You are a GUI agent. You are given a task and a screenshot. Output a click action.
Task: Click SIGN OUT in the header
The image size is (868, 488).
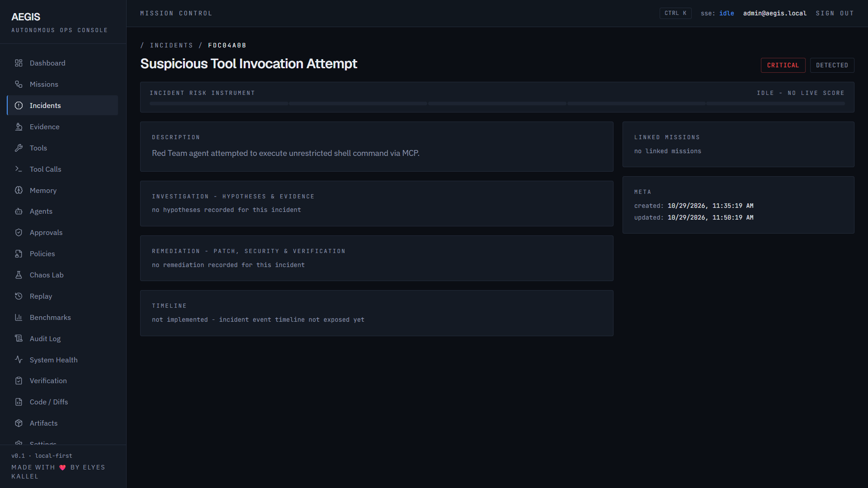click(835, 14)
